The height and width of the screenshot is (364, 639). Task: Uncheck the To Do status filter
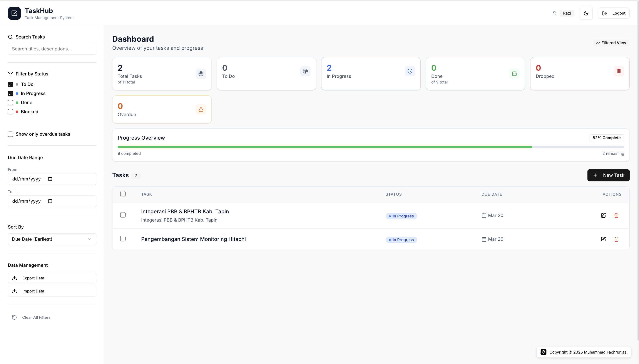tap(10, 84)
